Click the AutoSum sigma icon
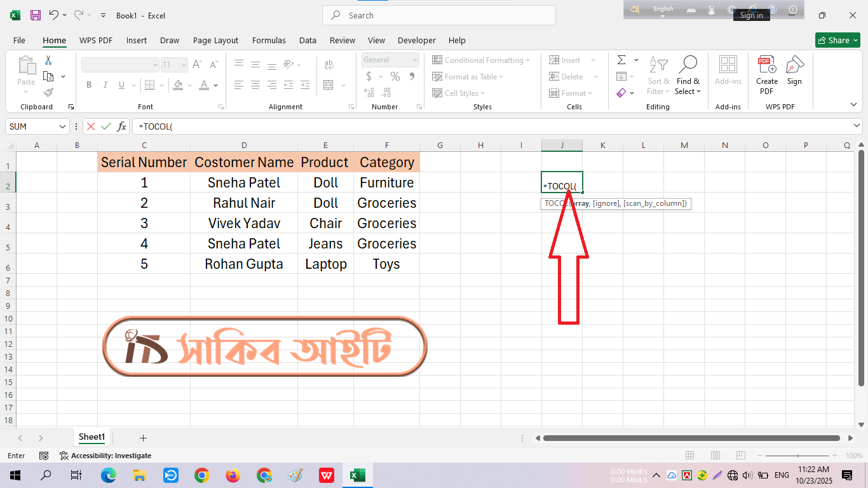 621,60
